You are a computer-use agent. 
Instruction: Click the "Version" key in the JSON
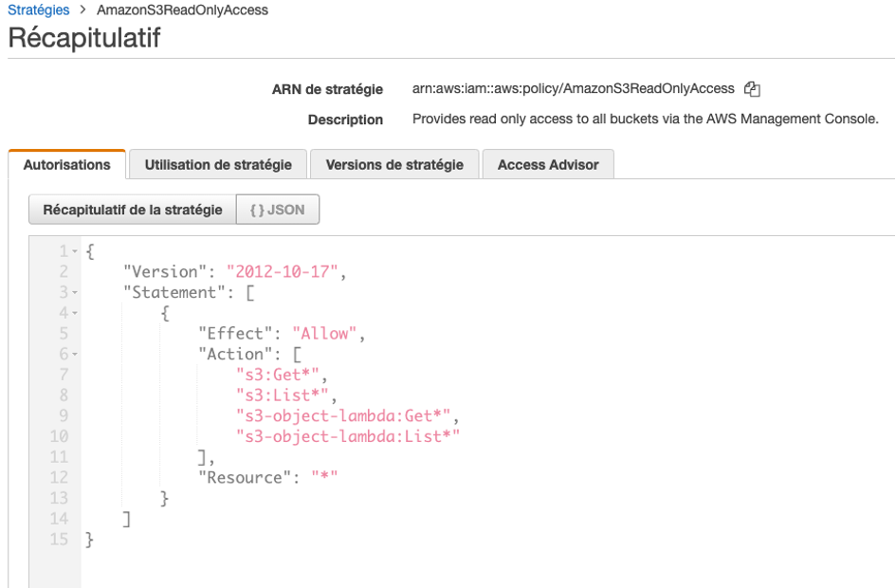click(165, 271)
